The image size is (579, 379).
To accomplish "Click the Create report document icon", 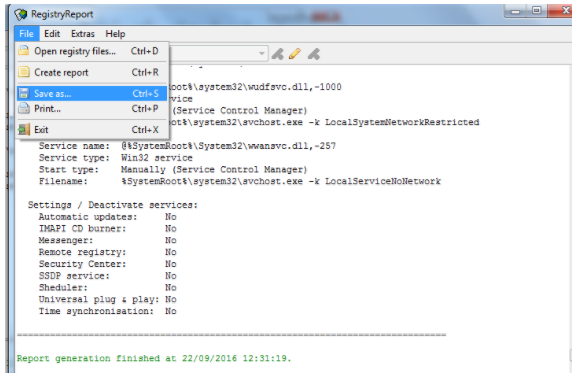I will (24, 72).
